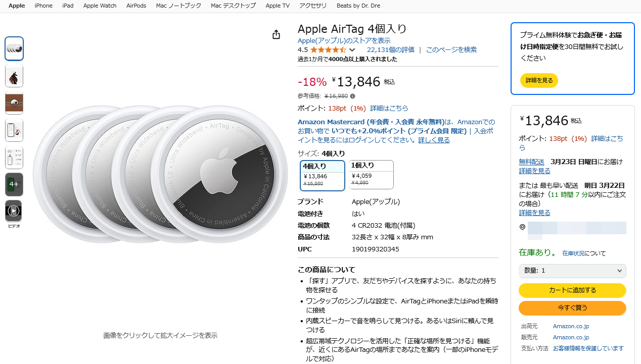The width and height of the screenshot is (641, 364).
Task: Click the カートに追加する button
Action: pos(572,290)
